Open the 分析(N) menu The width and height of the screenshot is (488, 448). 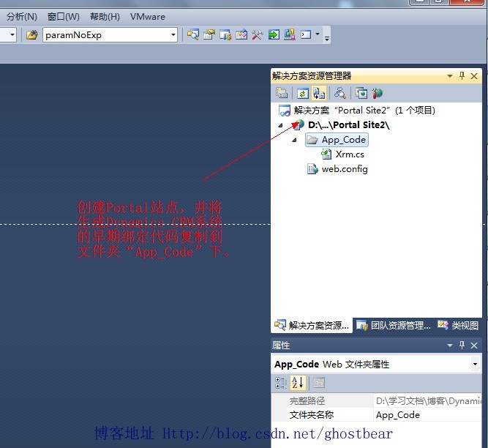tap(22, 17)
